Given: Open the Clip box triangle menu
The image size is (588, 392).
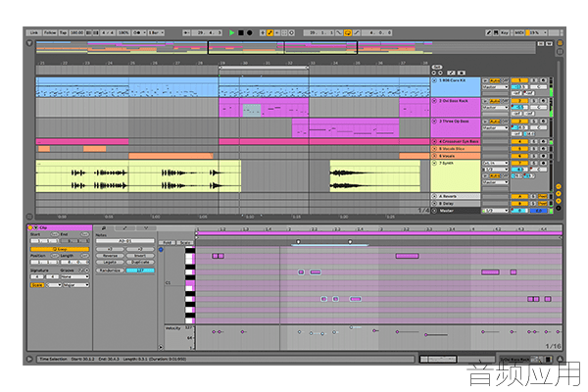Looking at the screenshot, I should click(35, 227).
